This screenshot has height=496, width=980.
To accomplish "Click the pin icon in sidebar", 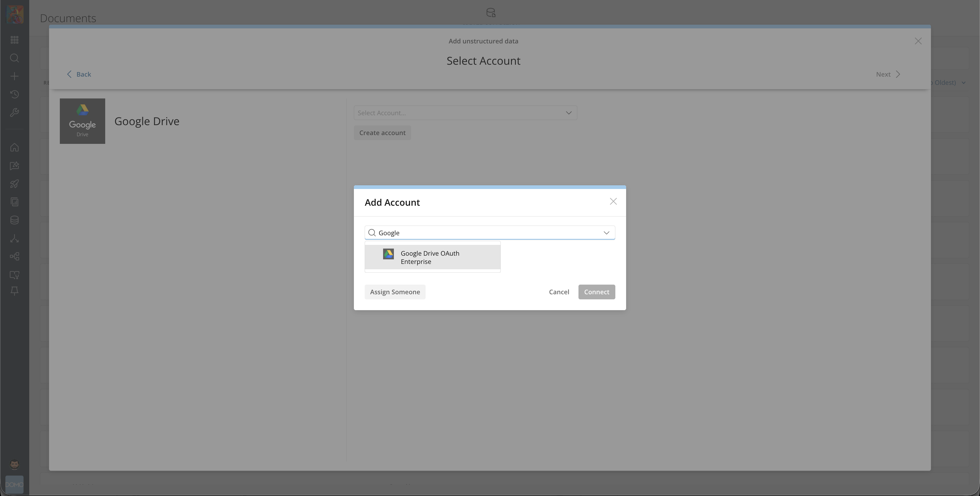I will 14,291.
